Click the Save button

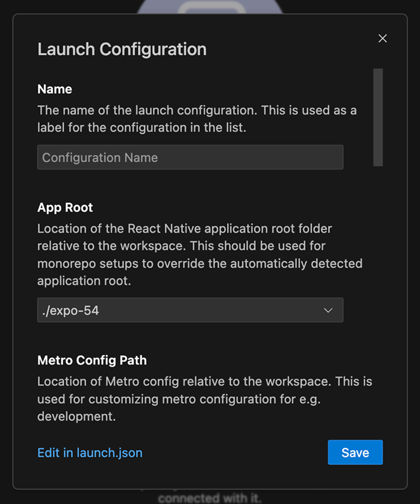click(x=355, y=452)
